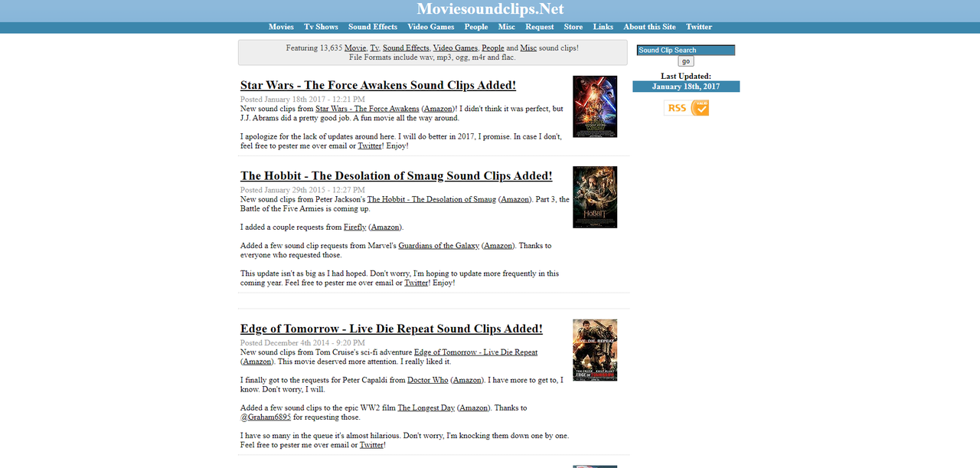Click 'January 18th, 2017' last updated date
Screen dimensions: 980x468
pos(686,87)
